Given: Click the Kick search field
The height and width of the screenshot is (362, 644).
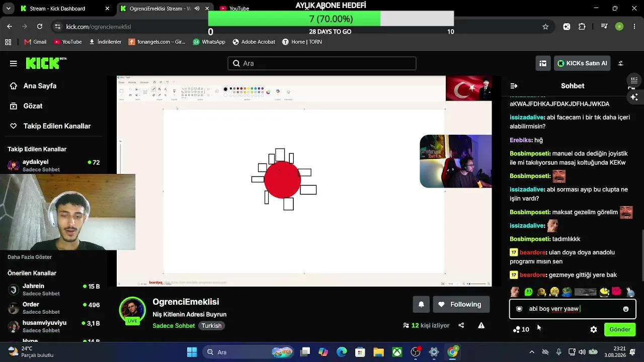Looking at the screenshot, I should 322,63.
